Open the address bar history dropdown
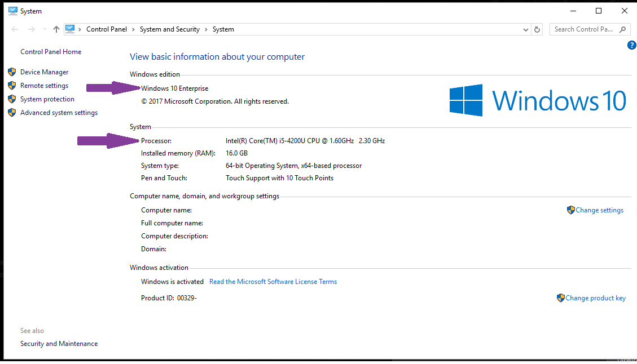 click(x=526, y=29)
